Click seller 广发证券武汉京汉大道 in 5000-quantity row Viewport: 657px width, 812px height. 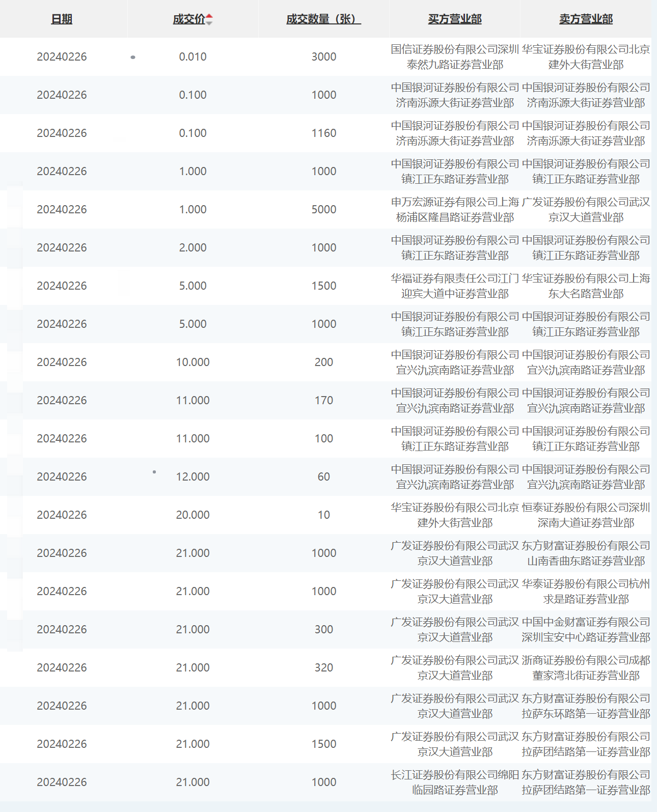(586, 210)
